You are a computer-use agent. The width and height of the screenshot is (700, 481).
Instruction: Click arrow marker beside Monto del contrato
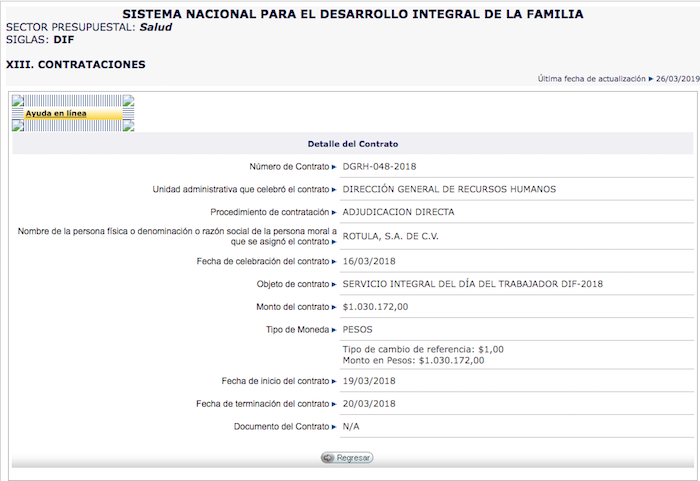tap(334, 307)
